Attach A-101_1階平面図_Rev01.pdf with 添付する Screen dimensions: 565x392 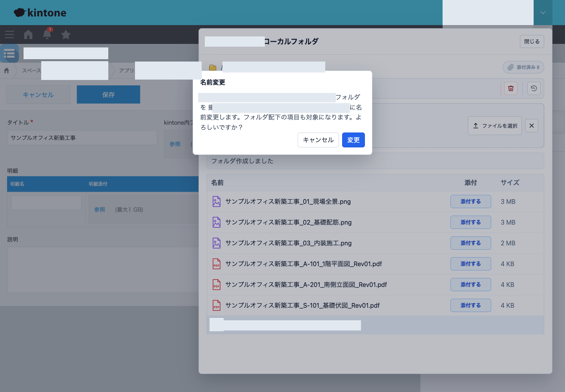tap(471, 264)
